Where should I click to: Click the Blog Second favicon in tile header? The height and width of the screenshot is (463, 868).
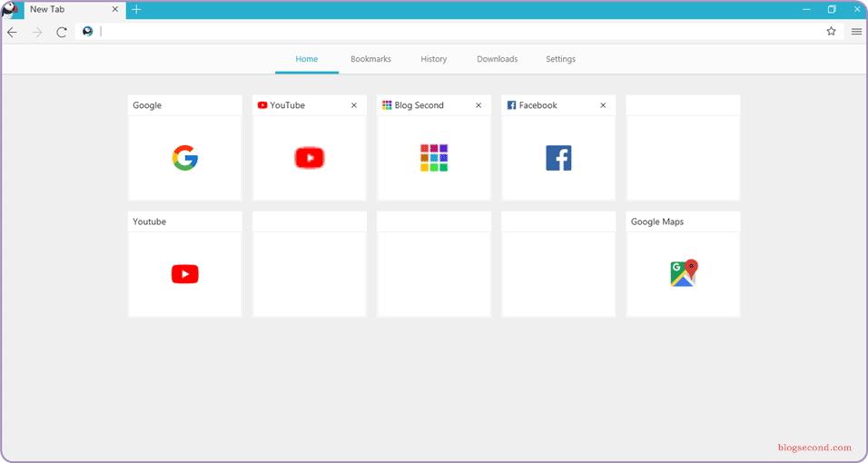[387, 105]
